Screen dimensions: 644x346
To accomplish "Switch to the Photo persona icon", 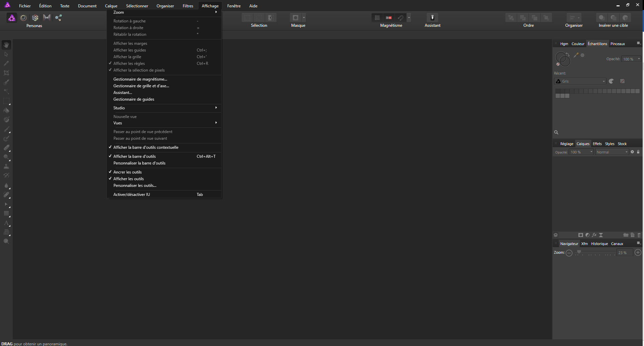I will 12,18.
